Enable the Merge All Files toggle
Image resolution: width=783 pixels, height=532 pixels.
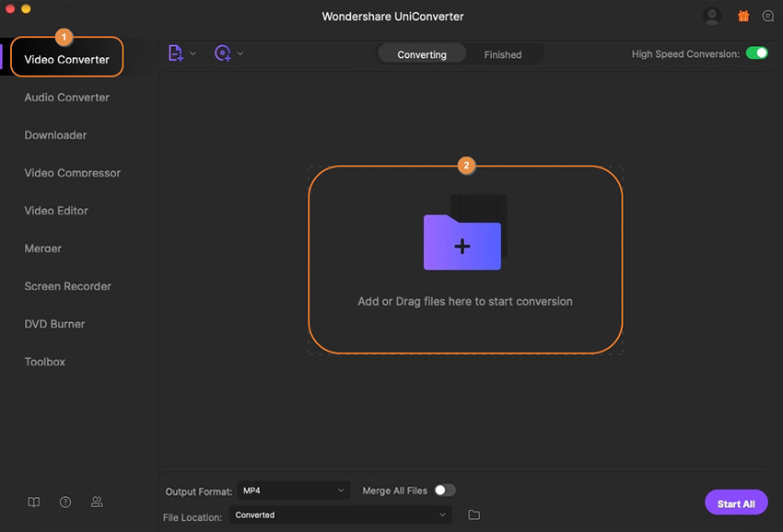pyautogui.click(x=445, y=491)
